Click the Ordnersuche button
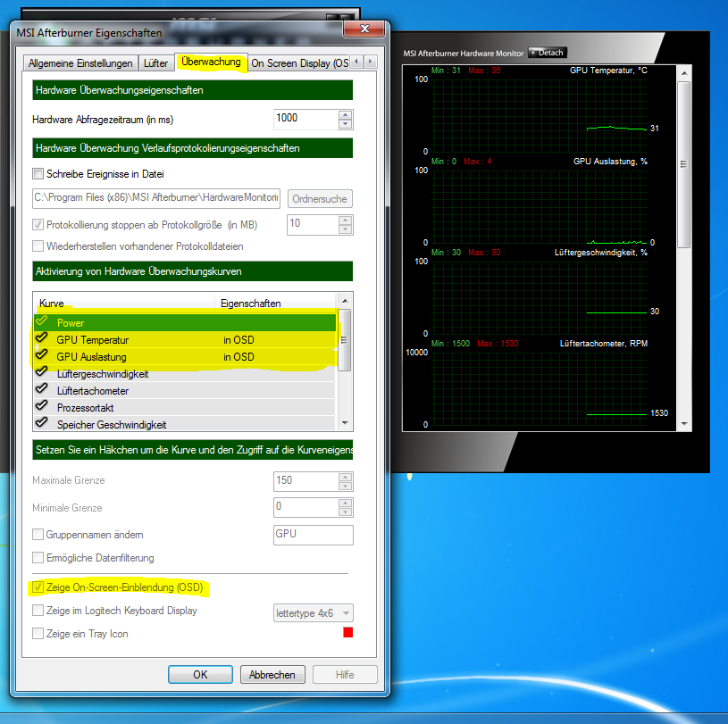Viewport: 728px width, 724px height. (x=320, y=199)
